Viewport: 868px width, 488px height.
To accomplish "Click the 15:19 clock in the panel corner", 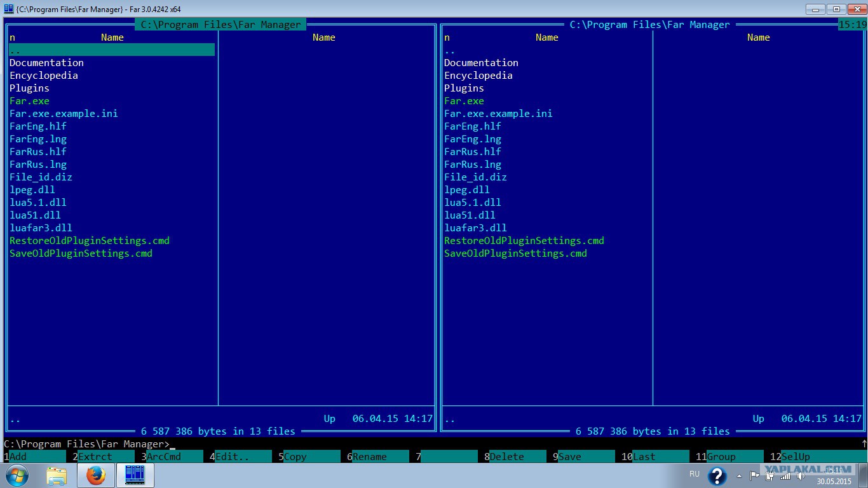I will pos(852,25).
